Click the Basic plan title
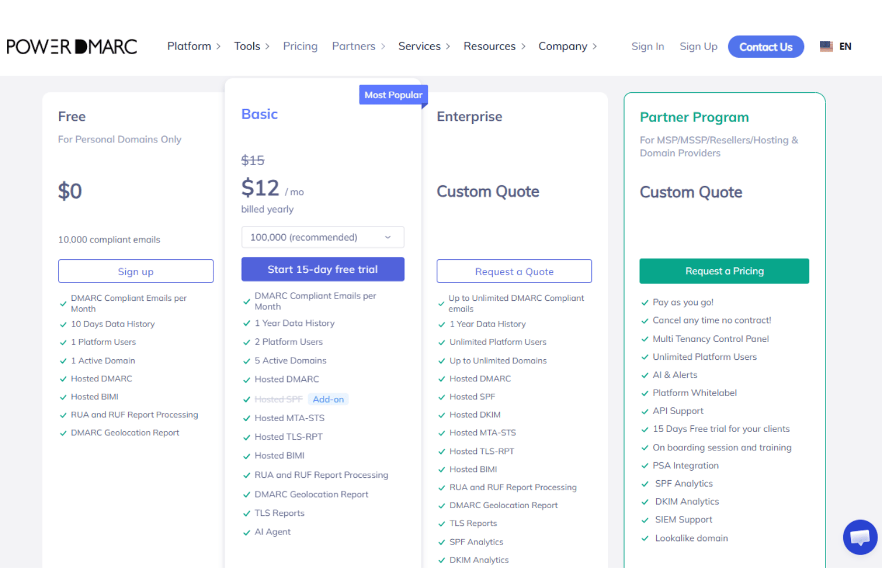The image size is (882, 588). click(260, 114)
